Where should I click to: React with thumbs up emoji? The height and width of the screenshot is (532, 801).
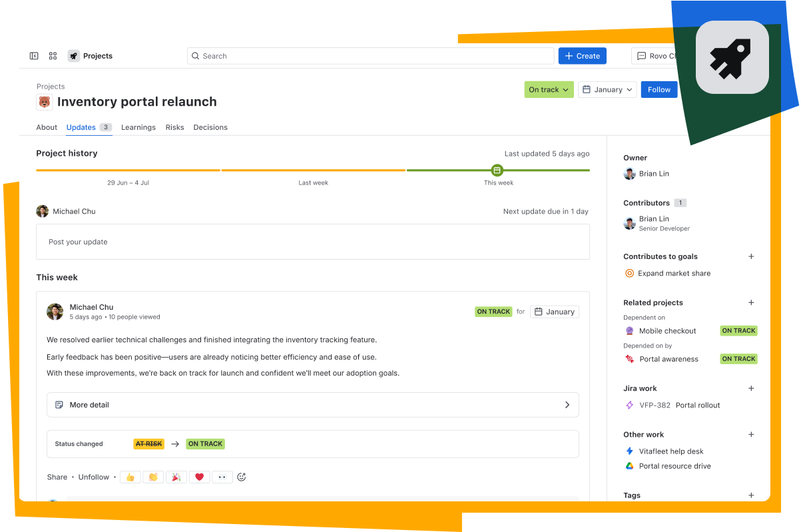tap(131, 477)
